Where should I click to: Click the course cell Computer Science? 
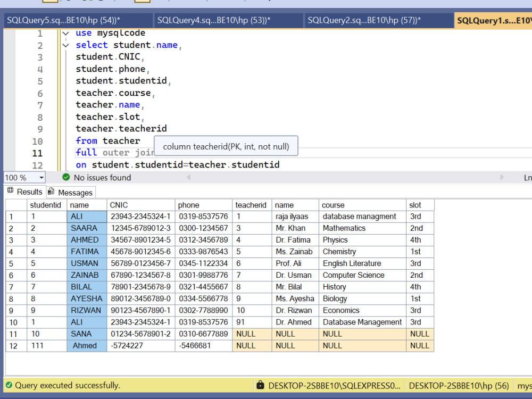(x=362, y=275)
